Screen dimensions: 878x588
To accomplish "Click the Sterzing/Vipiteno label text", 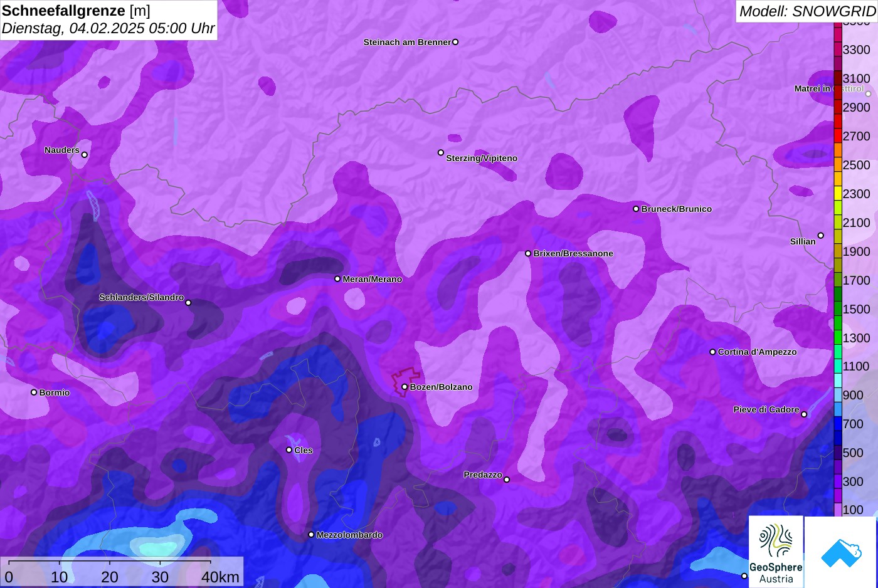I will [x=482, y=158].
